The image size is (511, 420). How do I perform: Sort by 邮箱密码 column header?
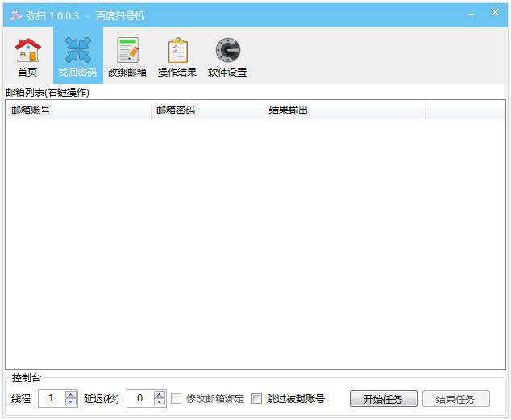pos(207,110)
